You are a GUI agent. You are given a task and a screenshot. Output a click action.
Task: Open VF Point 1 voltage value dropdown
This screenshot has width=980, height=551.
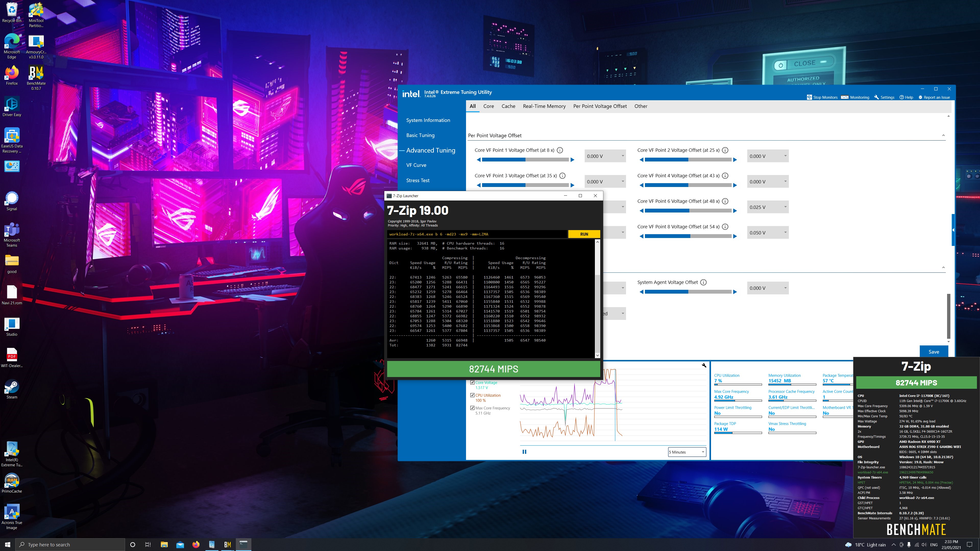(x=605, y=156)
